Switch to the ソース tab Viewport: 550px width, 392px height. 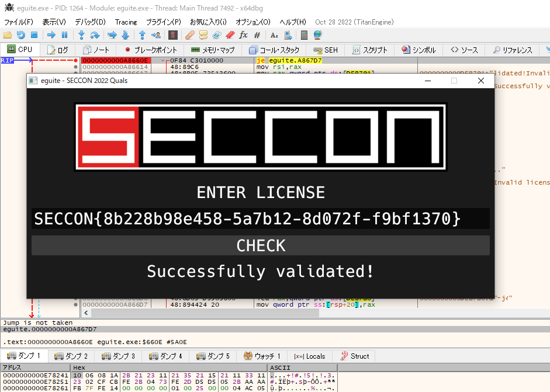[465, 50]
